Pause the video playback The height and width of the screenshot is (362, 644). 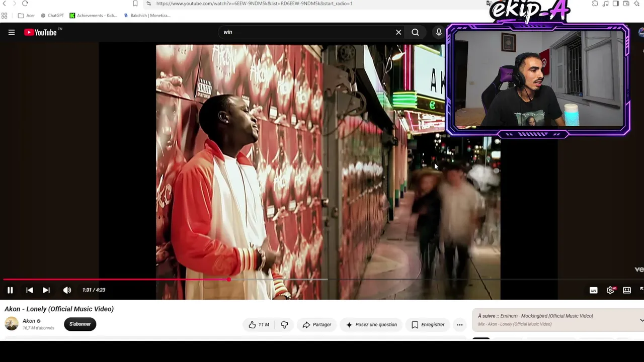(10, 290)
